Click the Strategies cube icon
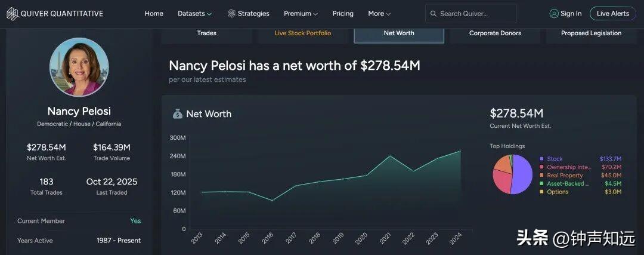Screen dimensions: 644x255 point(231,14)
